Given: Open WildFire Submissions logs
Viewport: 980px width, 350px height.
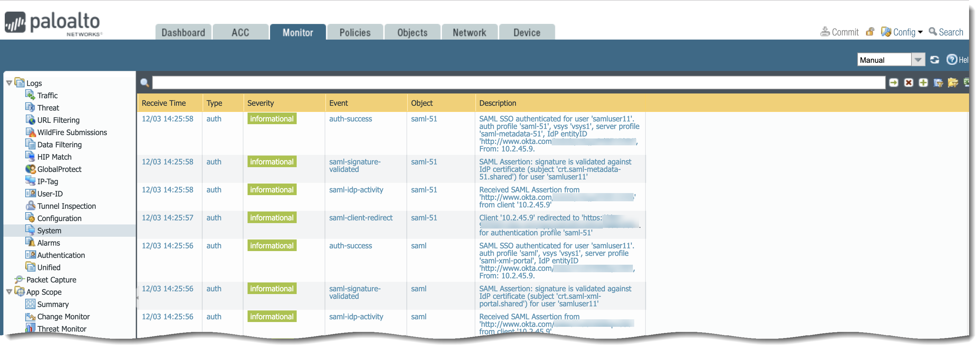Looking at the screenshot, I should point(72,132).
